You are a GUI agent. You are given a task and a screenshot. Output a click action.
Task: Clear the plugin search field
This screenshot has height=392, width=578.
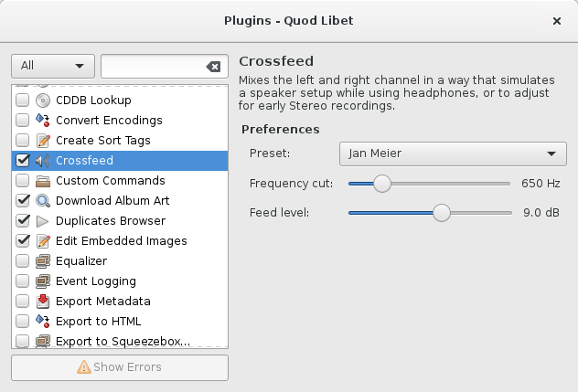[213, 67]
